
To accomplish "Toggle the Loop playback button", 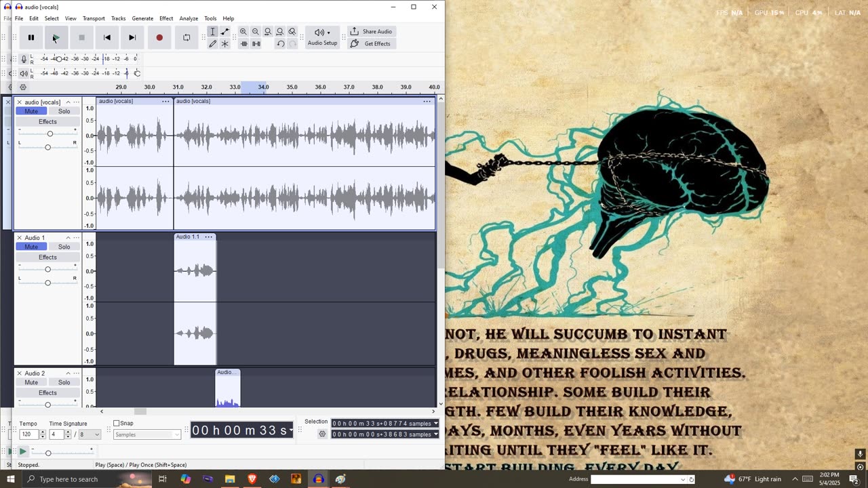I will pos(186,38).
